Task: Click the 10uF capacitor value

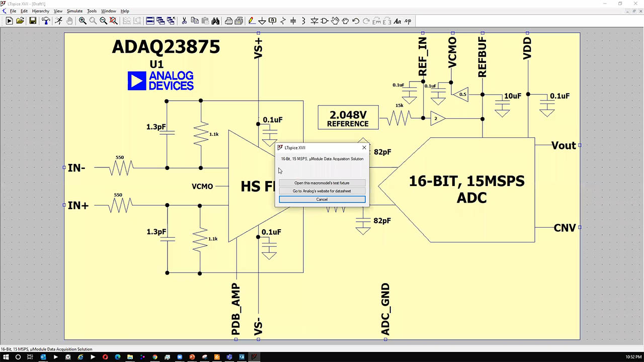Action: tap(513, 96)
